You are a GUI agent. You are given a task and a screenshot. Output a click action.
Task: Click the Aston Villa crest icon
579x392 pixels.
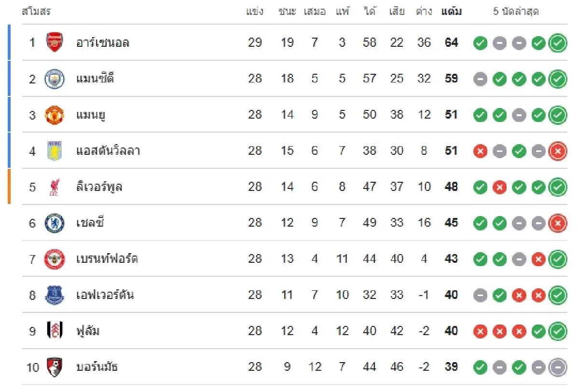[x=55, y=151]
